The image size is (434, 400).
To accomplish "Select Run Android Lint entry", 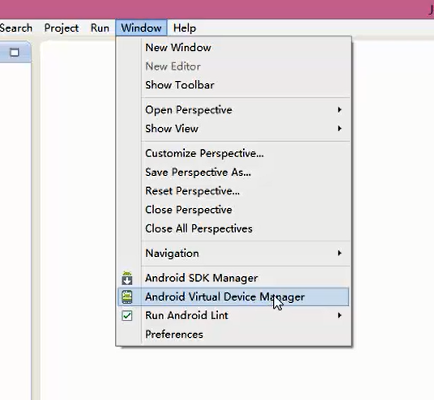I will (233, 315).
